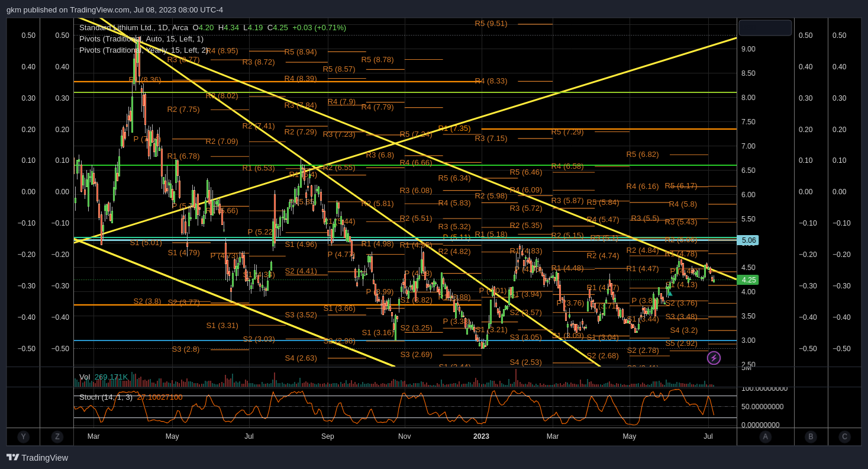Click the 100.00000000 stochastic axis value
The width and height of the screenshot is (868, 469).
point(764,388)
